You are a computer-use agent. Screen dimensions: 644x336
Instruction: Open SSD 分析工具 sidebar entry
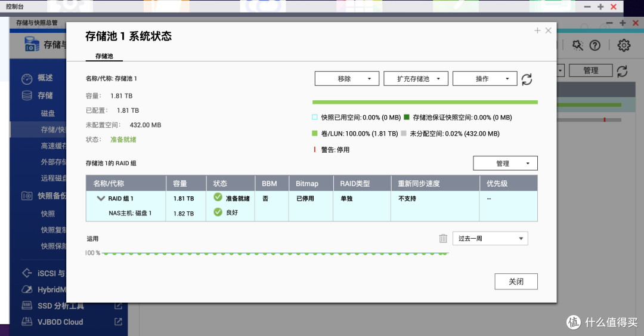(x=61, y=306)
